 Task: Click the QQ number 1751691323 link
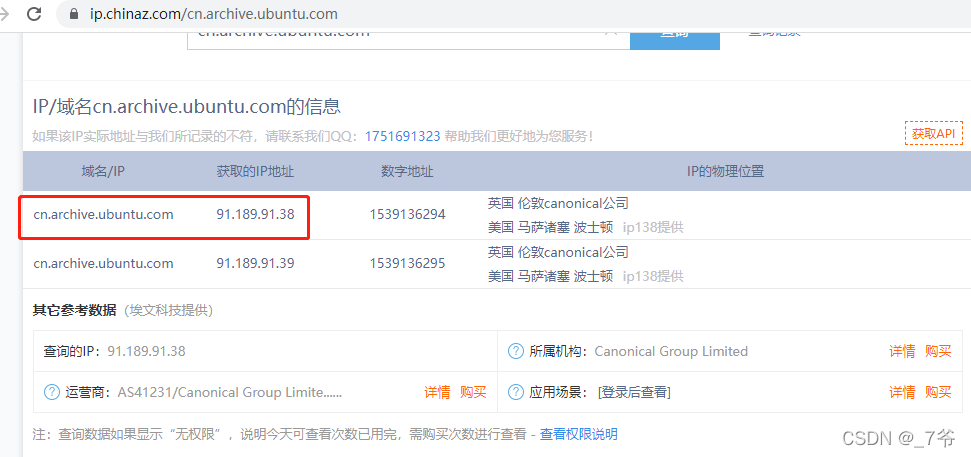pyautogui.click(x=403, y=136)
